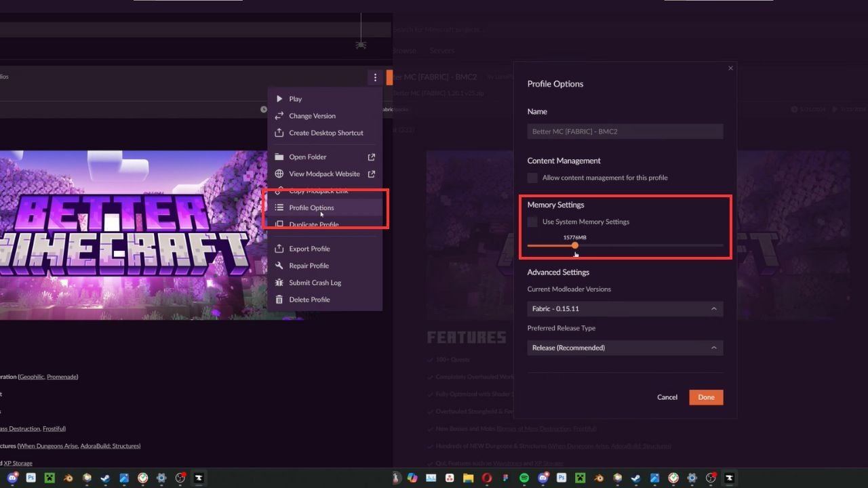Open the Release (Recommended) release type dropdown
Image resolution: width=868 pixels, height=488 pixels.
click(x=625, y=348)
